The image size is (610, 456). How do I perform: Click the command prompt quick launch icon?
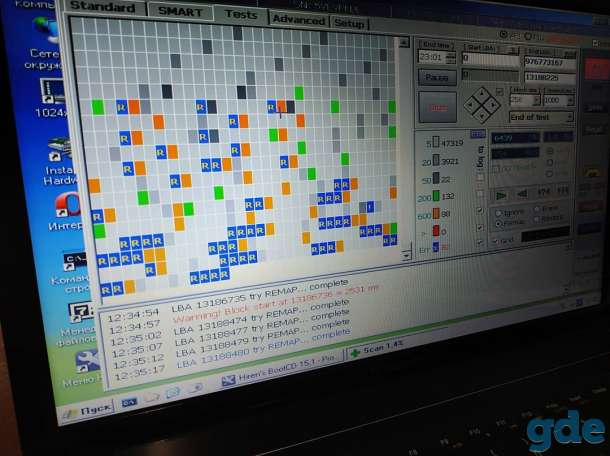[129, 402]
